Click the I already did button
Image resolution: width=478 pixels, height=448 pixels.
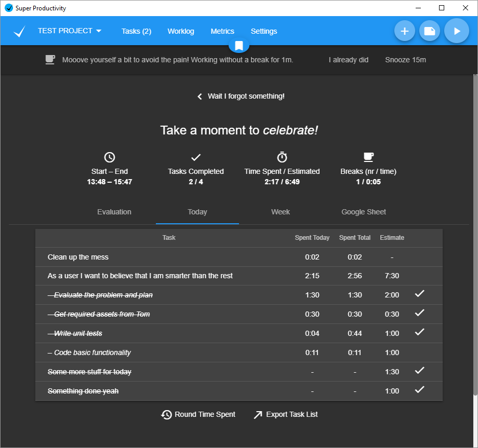tap(349, 60)
